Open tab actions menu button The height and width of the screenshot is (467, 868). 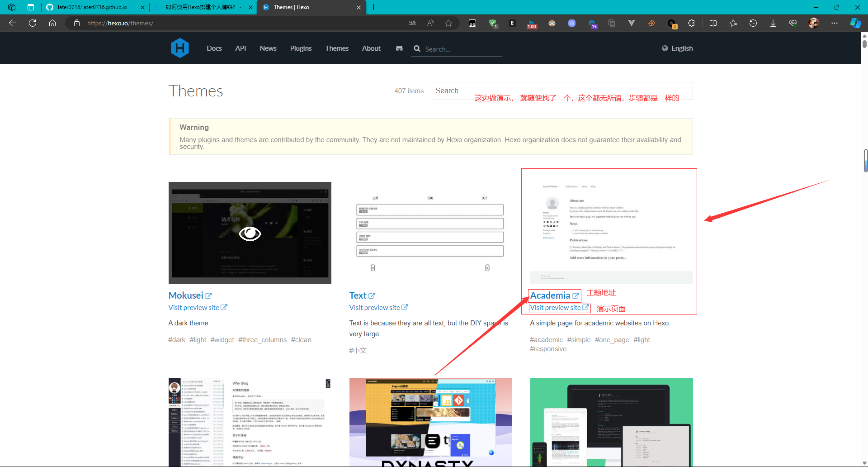coord(31,7)
